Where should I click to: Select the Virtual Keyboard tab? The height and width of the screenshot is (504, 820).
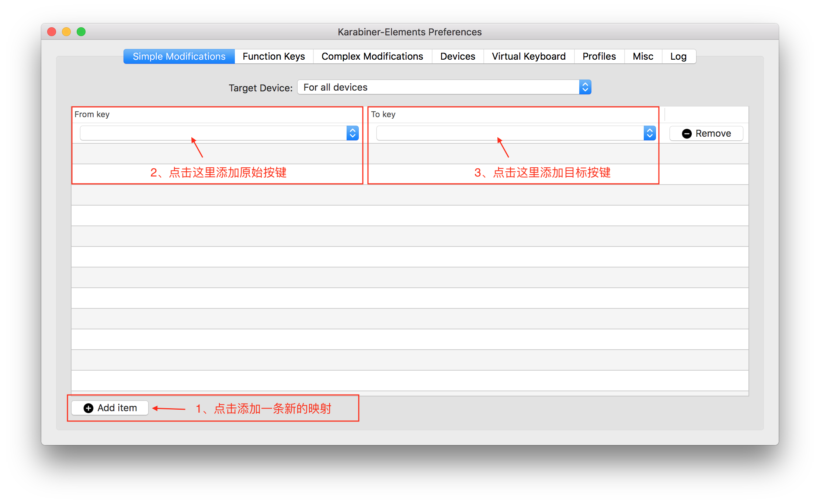click(x=528, y=56)
